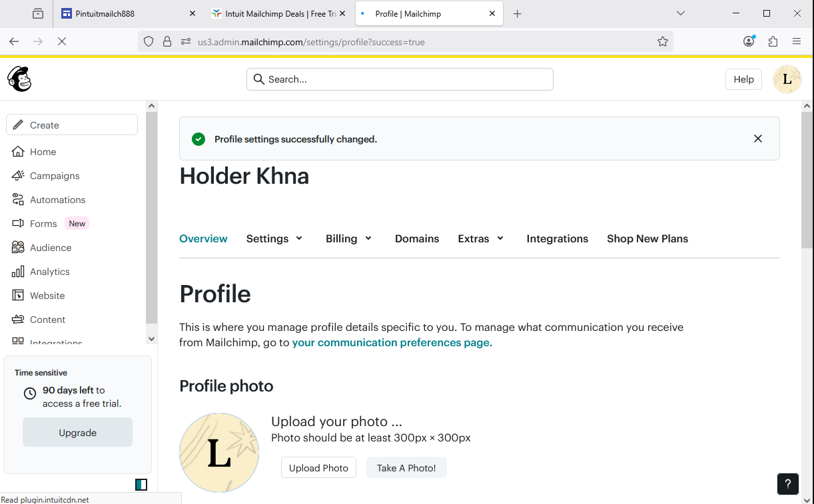Click the Mailchimp Freddie logo

tap(19, 79)
